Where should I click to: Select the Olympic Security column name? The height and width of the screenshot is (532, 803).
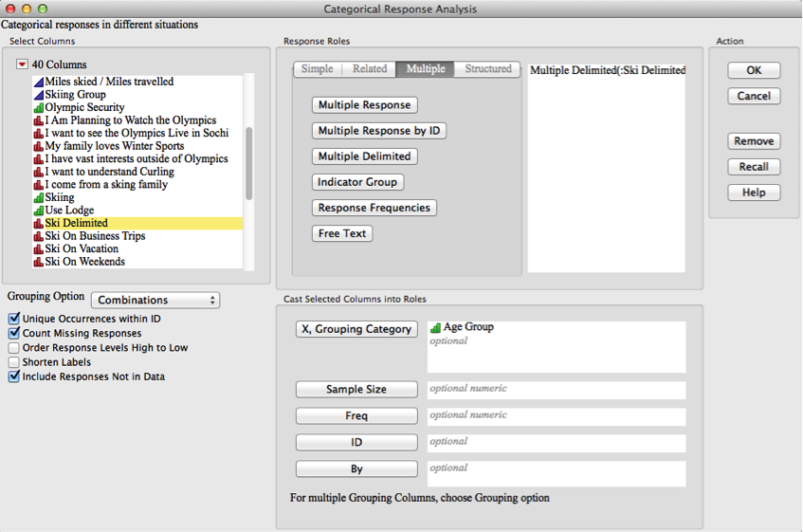(84, 107)
